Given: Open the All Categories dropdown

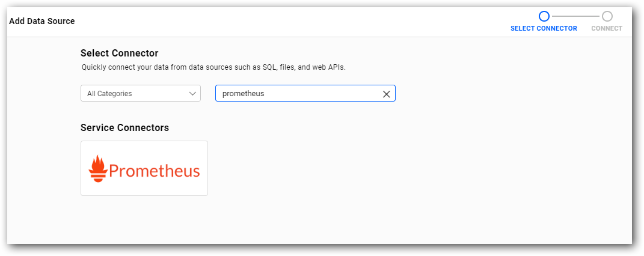Looking at the screenshot, I should pos(141,93).
